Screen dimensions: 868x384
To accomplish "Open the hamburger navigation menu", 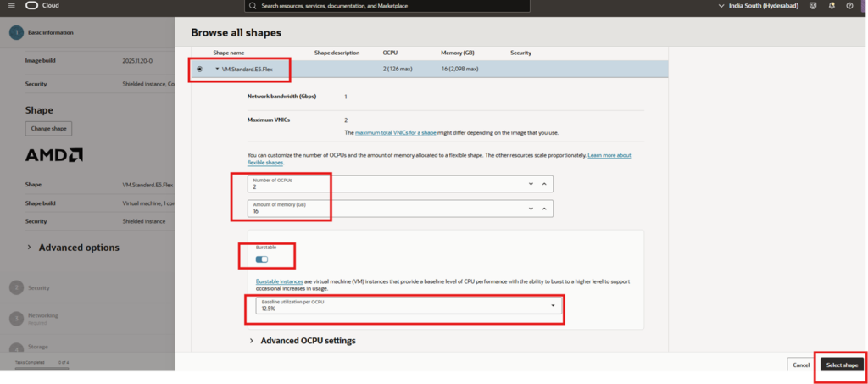I will (11, 6).
